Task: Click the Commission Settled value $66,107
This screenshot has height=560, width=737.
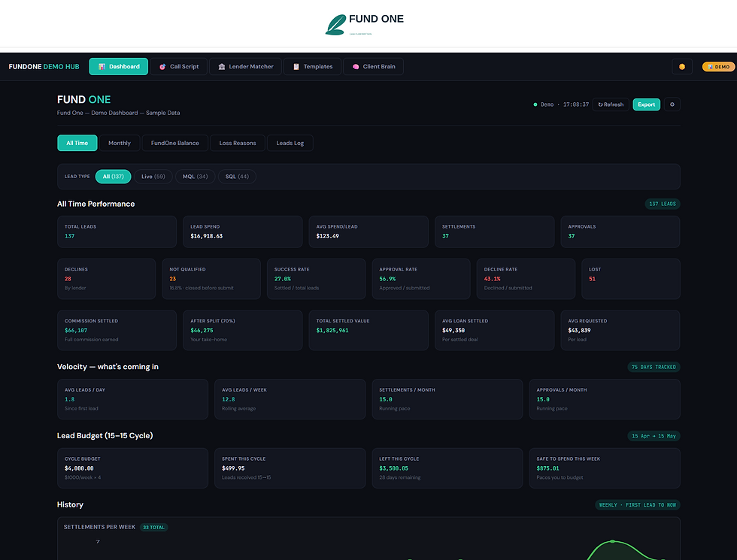Action: (x=76, y=331)
